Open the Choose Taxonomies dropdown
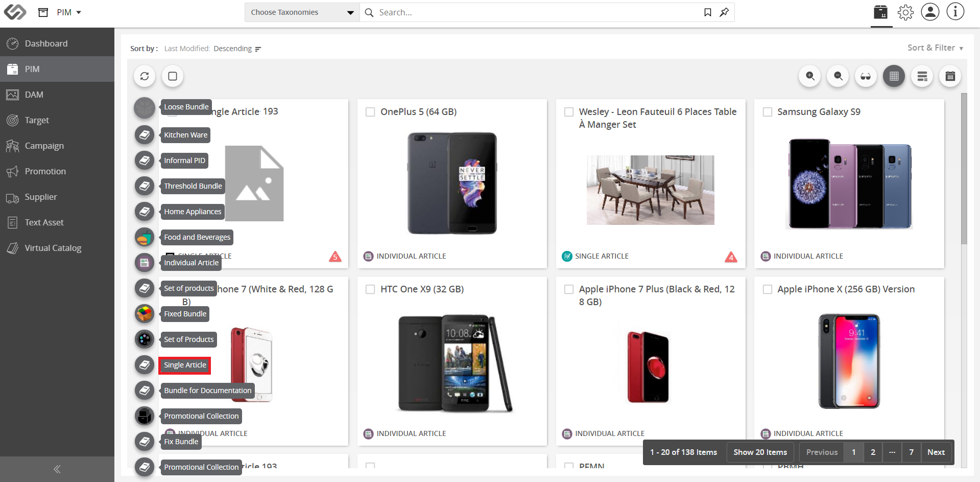 [x=302, y=12]
